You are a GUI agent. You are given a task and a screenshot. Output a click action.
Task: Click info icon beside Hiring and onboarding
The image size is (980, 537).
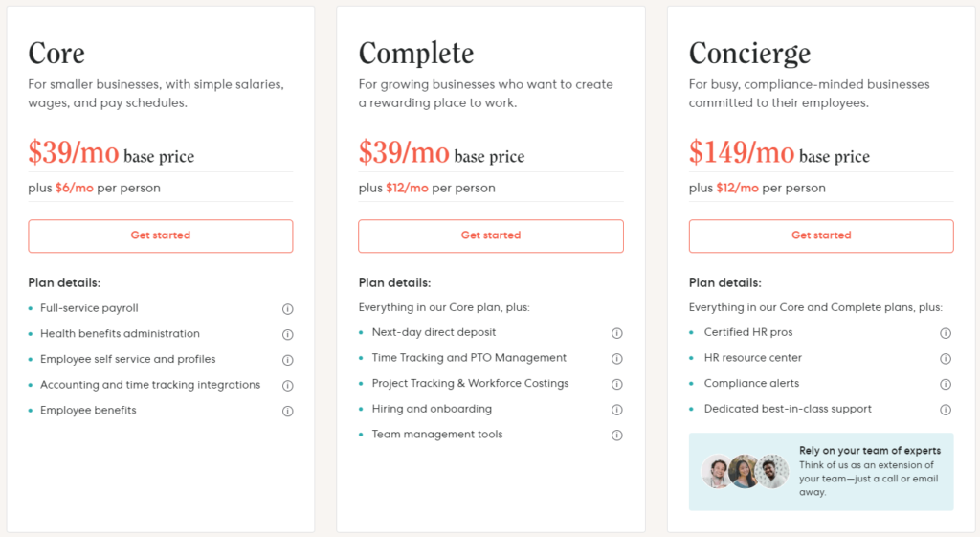point(617,410)
